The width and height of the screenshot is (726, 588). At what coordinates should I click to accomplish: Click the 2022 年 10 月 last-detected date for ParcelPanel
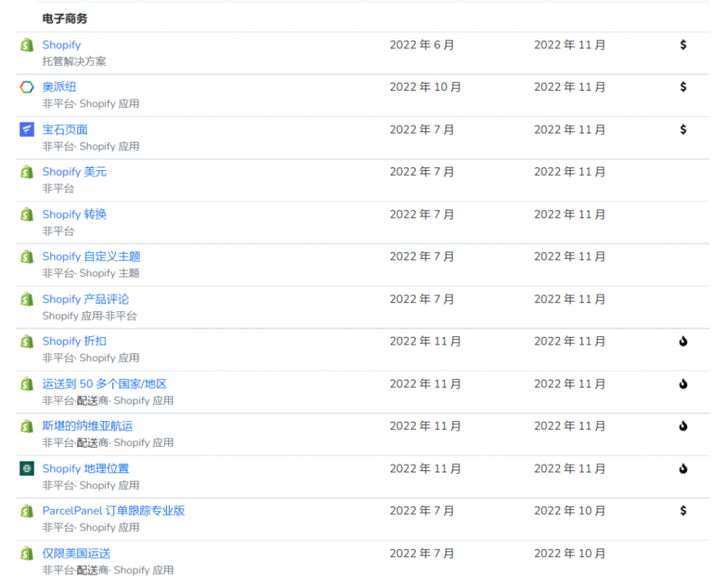pyautogui.click(x=570, y=511)
